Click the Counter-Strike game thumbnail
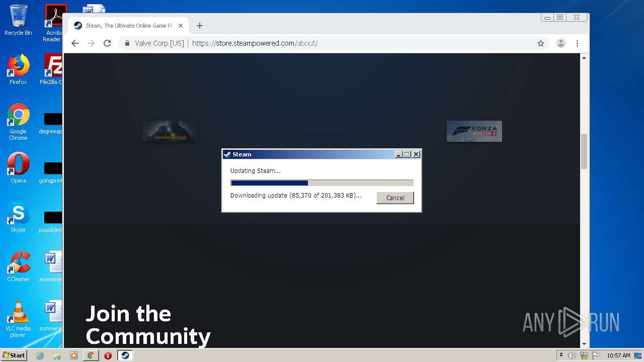644x362 pixels. 170,131
